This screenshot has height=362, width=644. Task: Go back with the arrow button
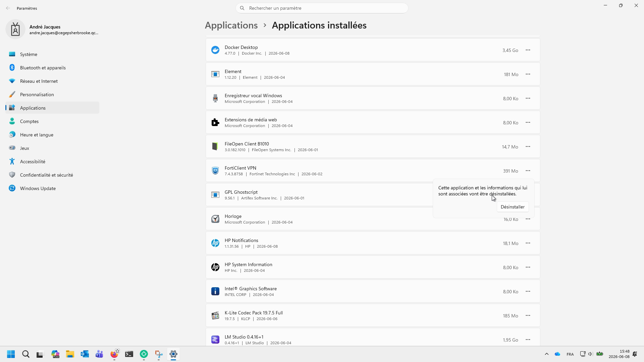pyautogui.click(x=8, y=8)
